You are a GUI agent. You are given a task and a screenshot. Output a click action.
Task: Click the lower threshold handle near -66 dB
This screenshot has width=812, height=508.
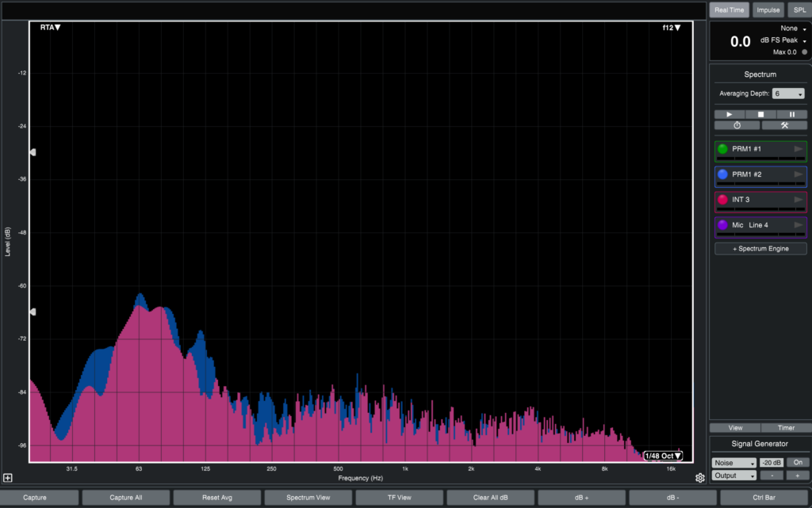33,312
